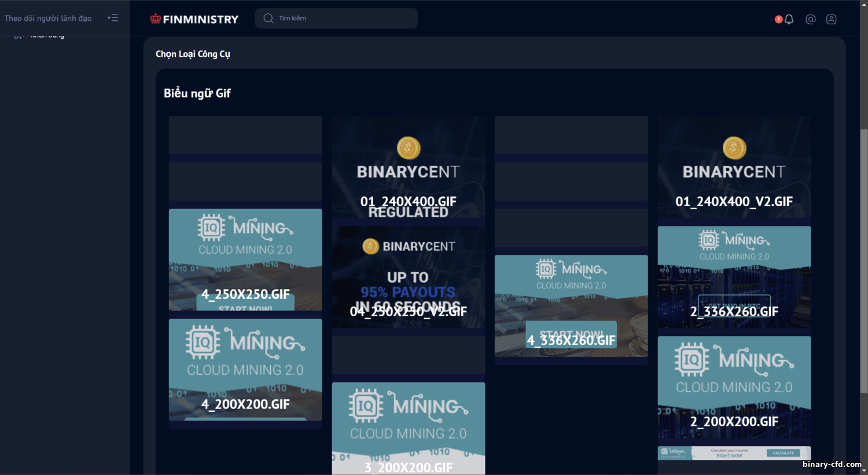The image size is (868, 475).
Task: Click the support chat icon in header
Action: 811,19
